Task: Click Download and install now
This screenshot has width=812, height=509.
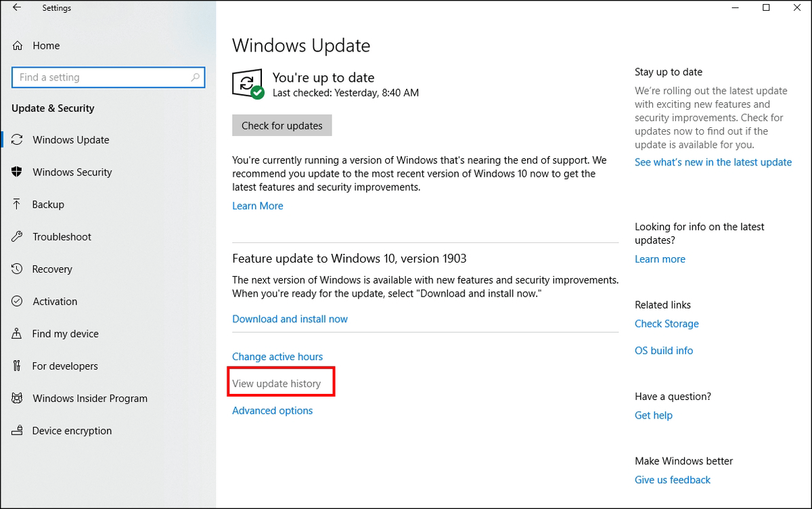Action: (x=290, y=319)
